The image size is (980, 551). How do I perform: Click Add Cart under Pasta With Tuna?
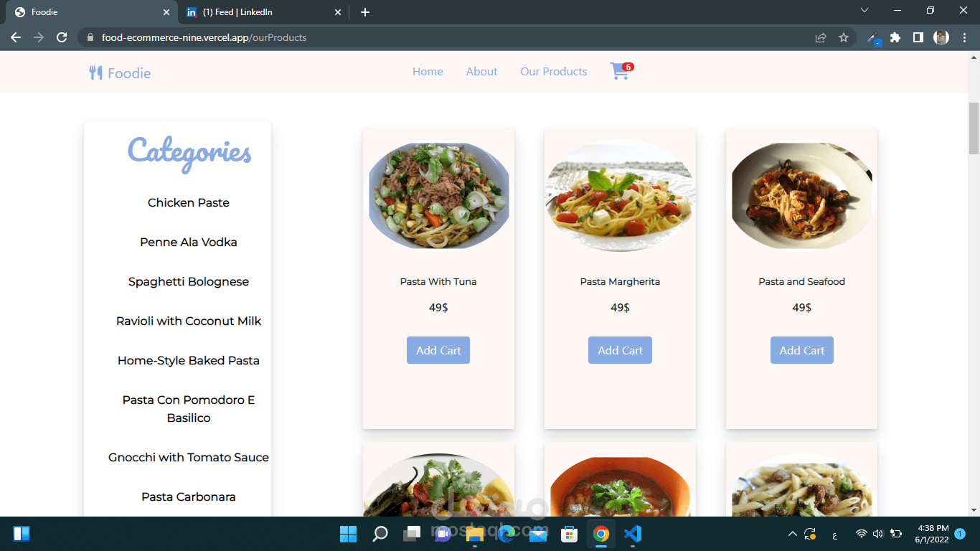click(x=438, y=350)
